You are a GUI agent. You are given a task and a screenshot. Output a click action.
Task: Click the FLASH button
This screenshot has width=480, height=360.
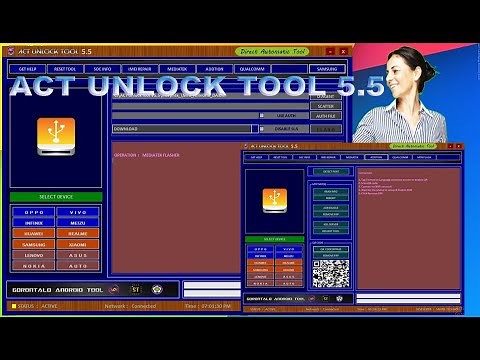click(x=326, y=129)
